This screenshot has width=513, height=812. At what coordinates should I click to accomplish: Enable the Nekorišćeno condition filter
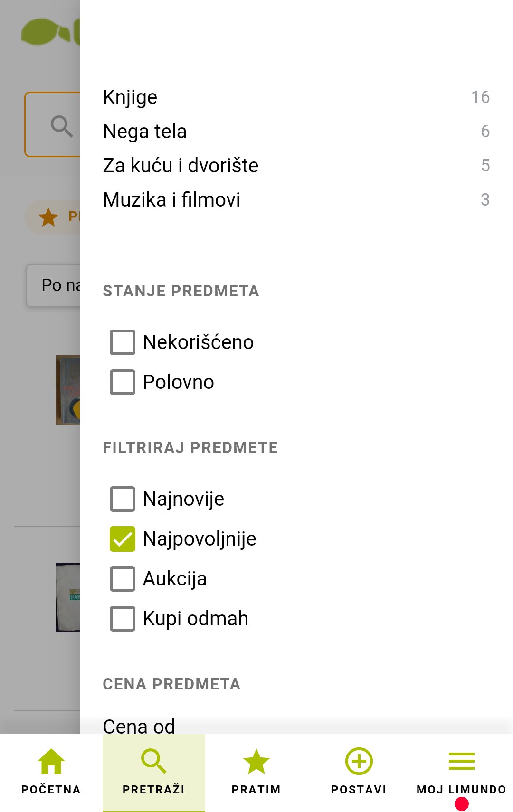coord(122,342)
